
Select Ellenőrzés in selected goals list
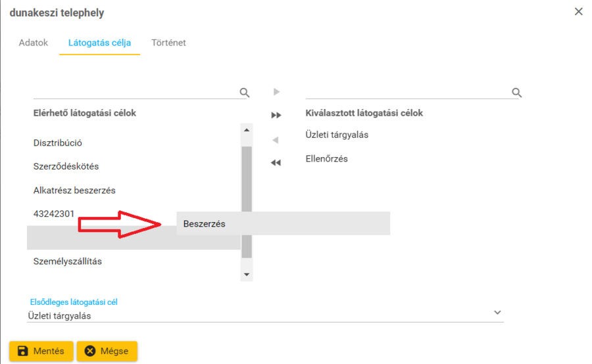pyautogui.click(x=327, y=159)
